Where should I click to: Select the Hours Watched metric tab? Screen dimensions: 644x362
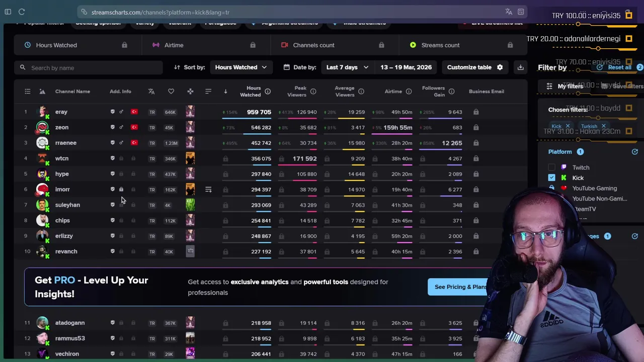(x=77, y=45)
